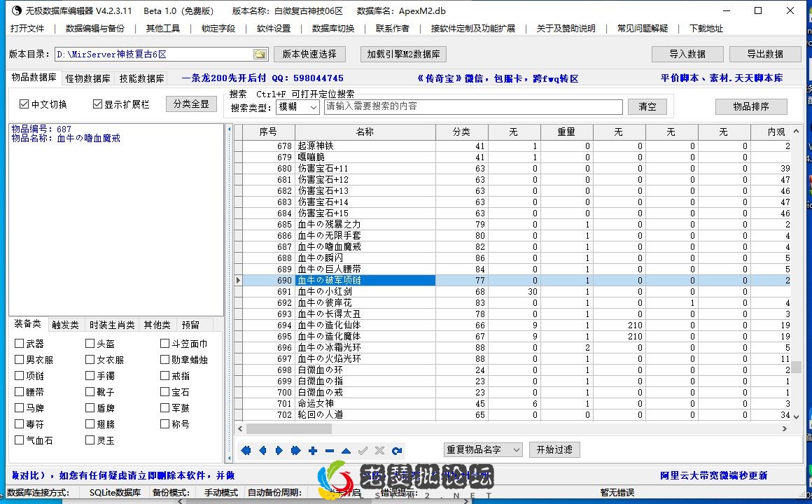Open the 重复物品名字 dropdown
The height and width of the screenshot is (504, 812).
tap(482, 449)
